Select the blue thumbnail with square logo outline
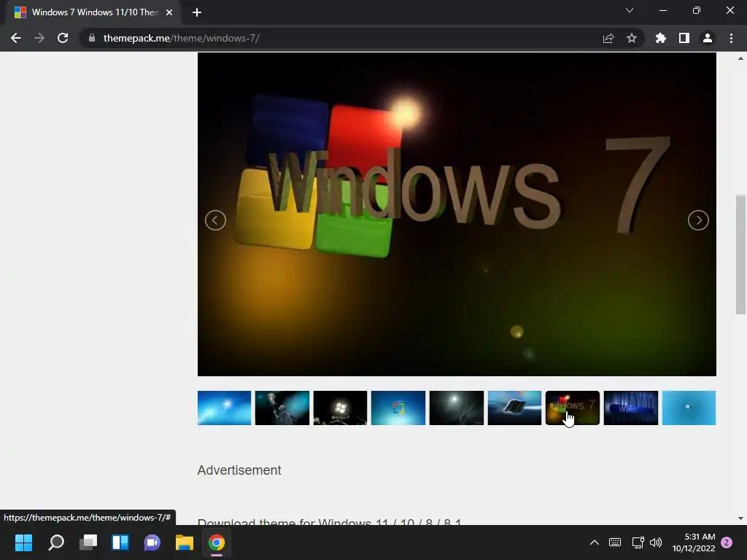The image size is (747, 560). coord(398,408)
